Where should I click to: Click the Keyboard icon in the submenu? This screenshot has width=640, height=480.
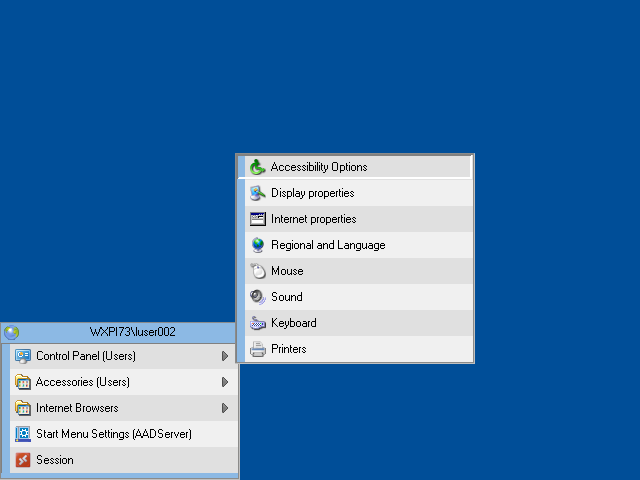[x=257, y=323]
